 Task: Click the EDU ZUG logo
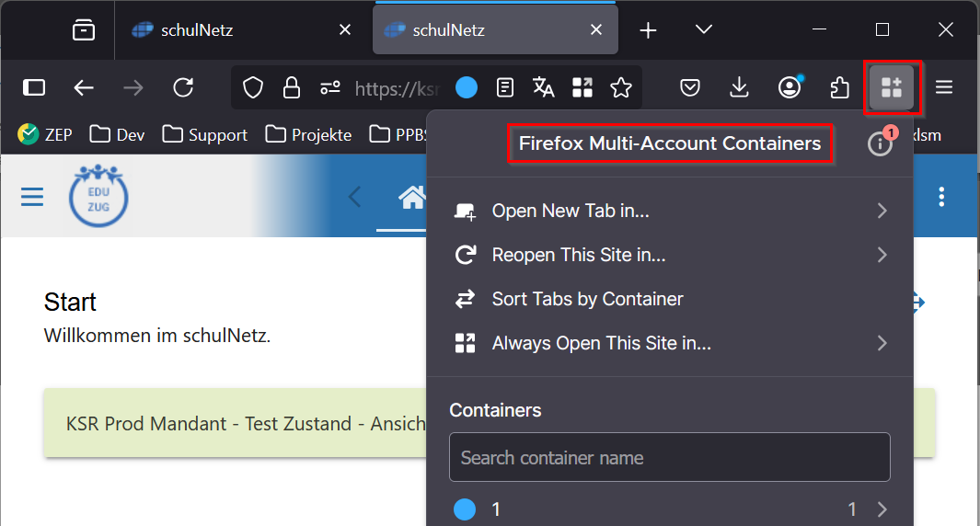[98, 196]
